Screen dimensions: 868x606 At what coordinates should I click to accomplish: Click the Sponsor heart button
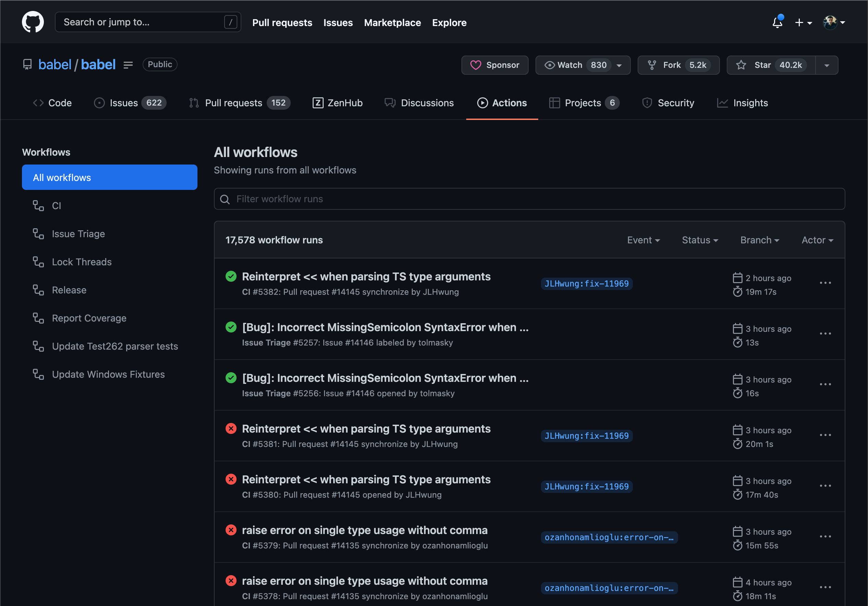(x=494, y=65)
